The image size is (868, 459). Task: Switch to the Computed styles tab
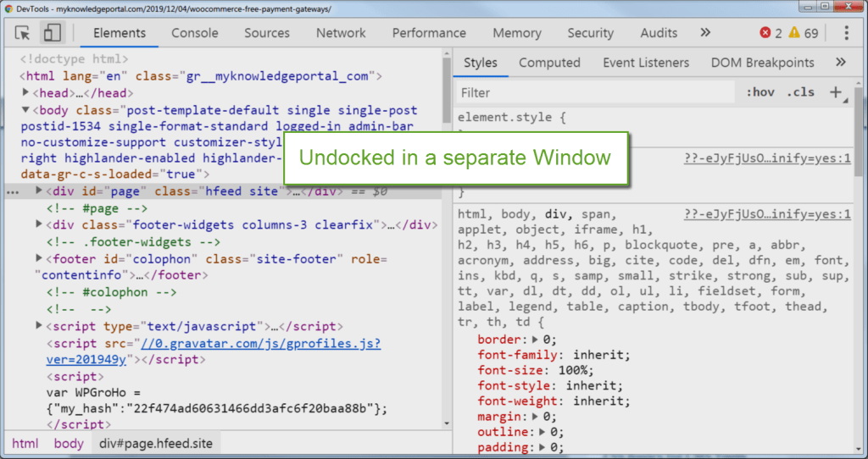(549, 63)
